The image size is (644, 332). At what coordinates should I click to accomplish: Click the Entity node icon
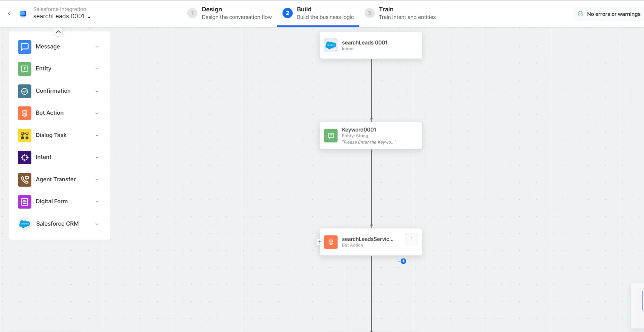point(25,69)
